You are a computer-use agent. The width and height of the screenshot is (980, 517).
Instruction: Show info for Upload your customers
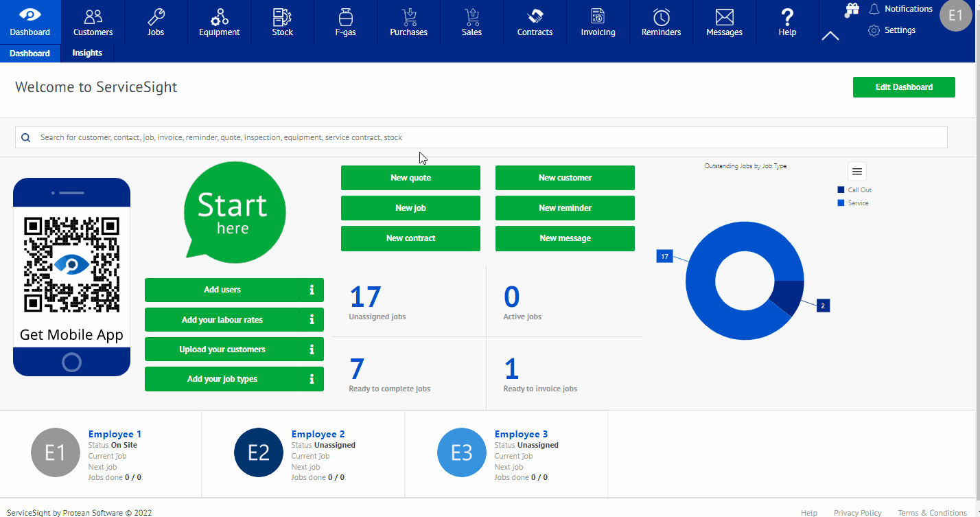click(312, 349)
